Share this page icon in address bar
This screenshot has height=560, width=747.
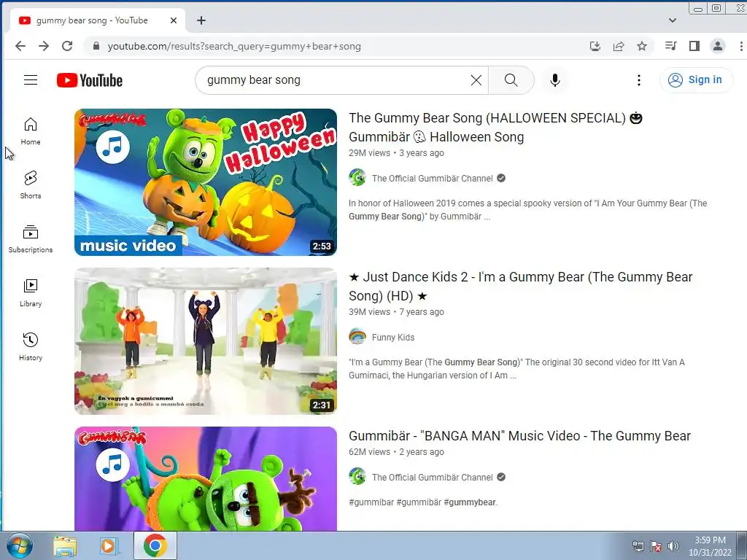pyautogui.click(x=619, y=46)
